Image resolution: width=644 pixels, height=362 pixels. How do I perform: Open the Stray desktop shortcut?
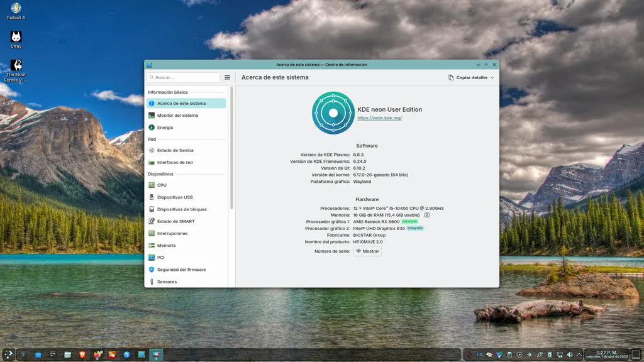point(16,40)
